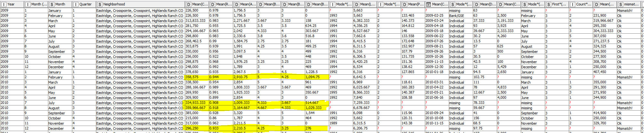The height and width of the screenshot is (133, 644).
Task: Select the date cell 2009-12-30
Action: pyautogui.click(x=437, y=67)
